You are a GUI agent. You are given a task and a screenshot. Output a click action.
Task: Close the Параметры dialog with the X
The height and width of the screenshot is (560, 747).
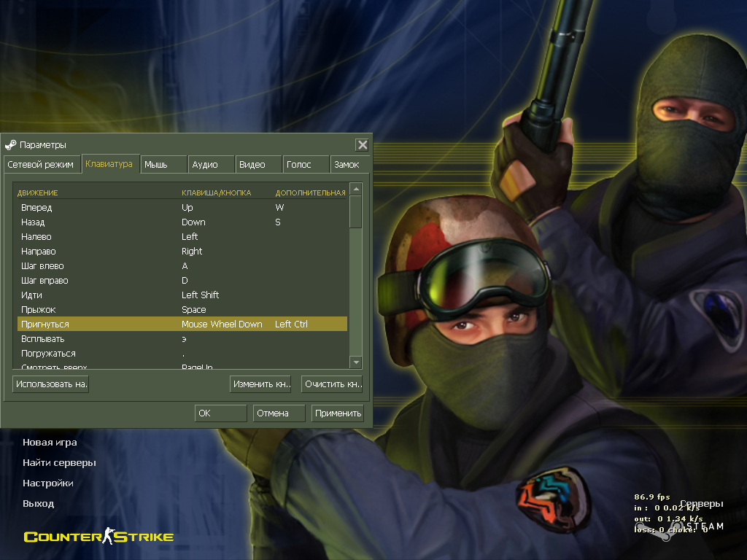tap(362, 145)
